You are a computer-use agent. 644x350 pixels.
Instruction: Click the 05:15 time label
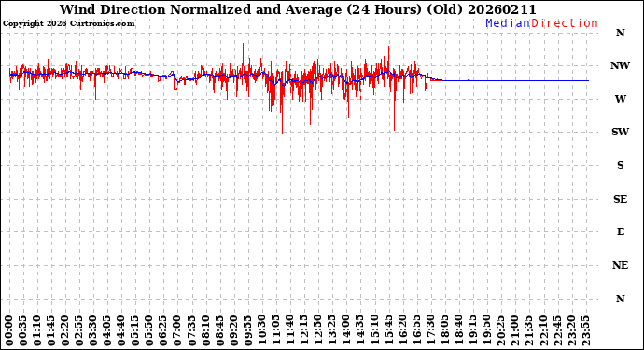click(x=135, y=331)
